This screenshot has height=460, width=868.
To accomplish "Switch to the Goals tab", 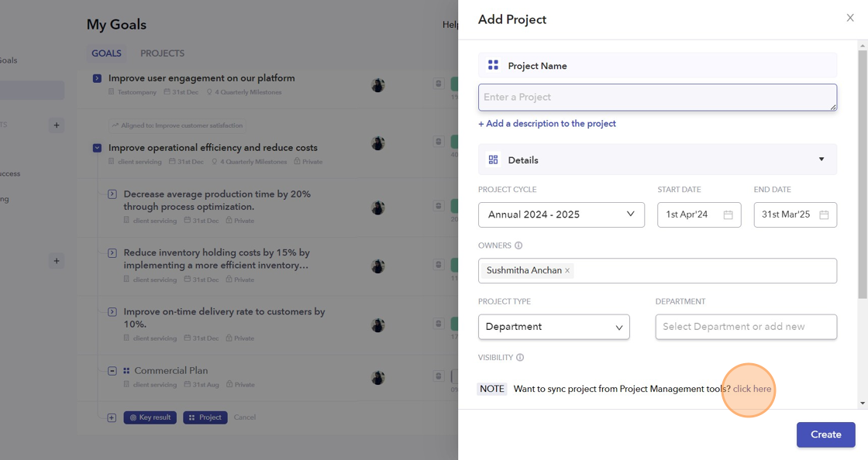I will pyautogui.click(x=106, y=53).
